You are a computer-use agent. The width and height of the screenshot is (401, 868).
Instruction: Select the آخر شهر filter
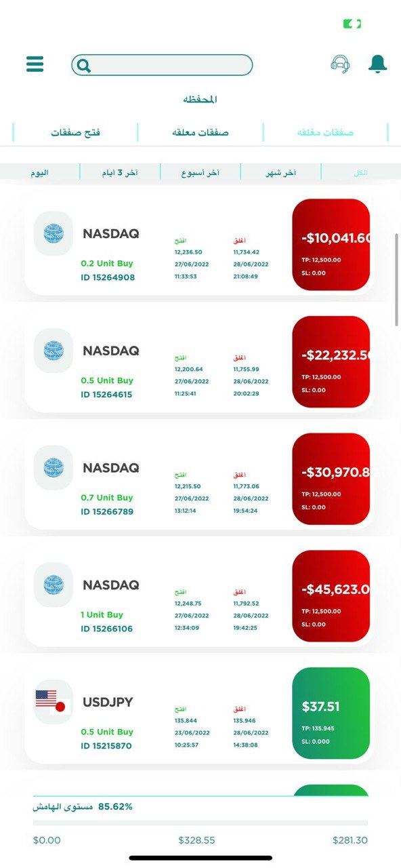coord(280,173)
